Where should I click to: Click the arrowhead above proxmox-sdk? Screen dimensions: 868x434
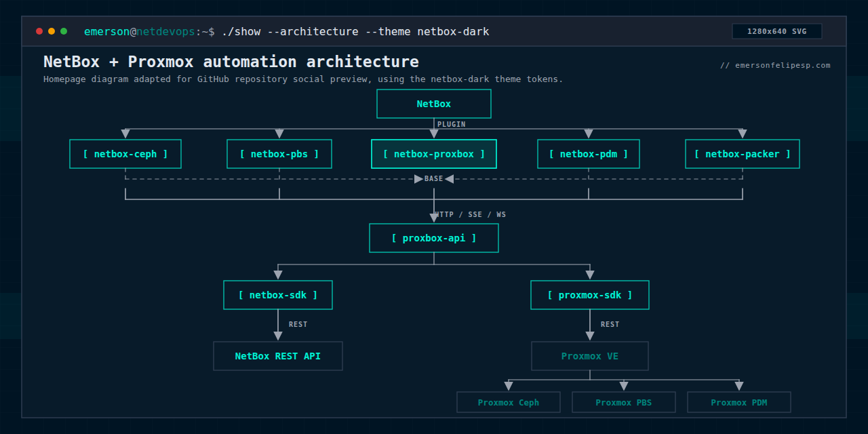590,275
